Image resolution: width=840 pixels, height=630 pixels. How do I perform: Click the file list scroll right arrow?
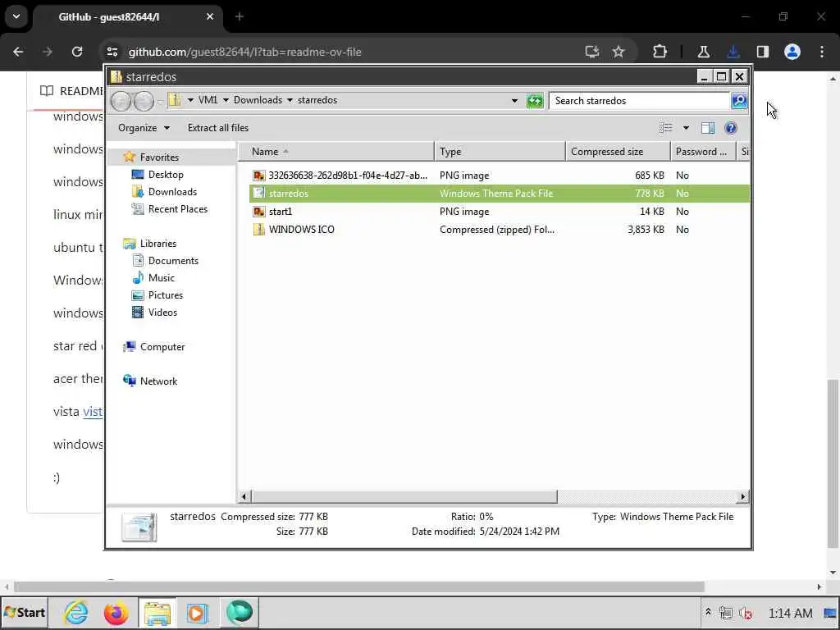(742, 496)
